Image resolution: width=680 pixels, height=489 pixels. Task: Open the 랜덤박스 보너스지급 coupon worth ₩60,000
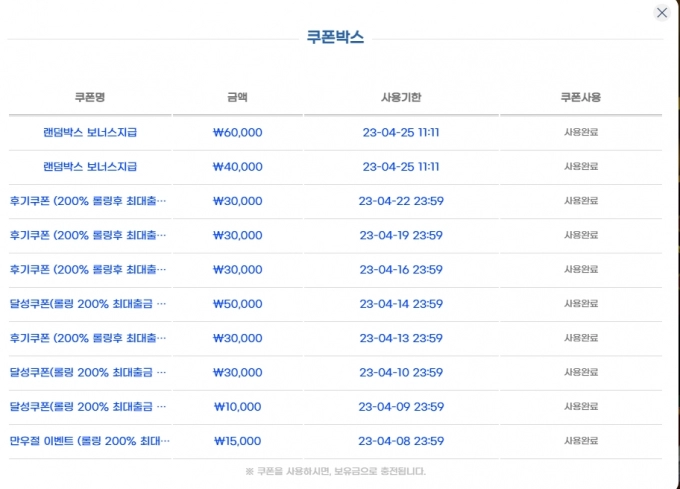pyautogui.click(x=90, y=132)
